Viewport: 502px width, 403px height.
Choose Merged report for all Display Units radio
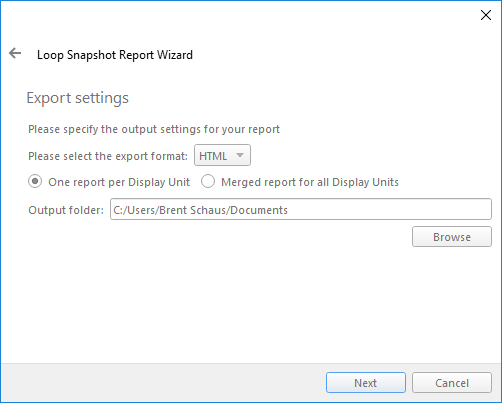(x=208, y=182)
